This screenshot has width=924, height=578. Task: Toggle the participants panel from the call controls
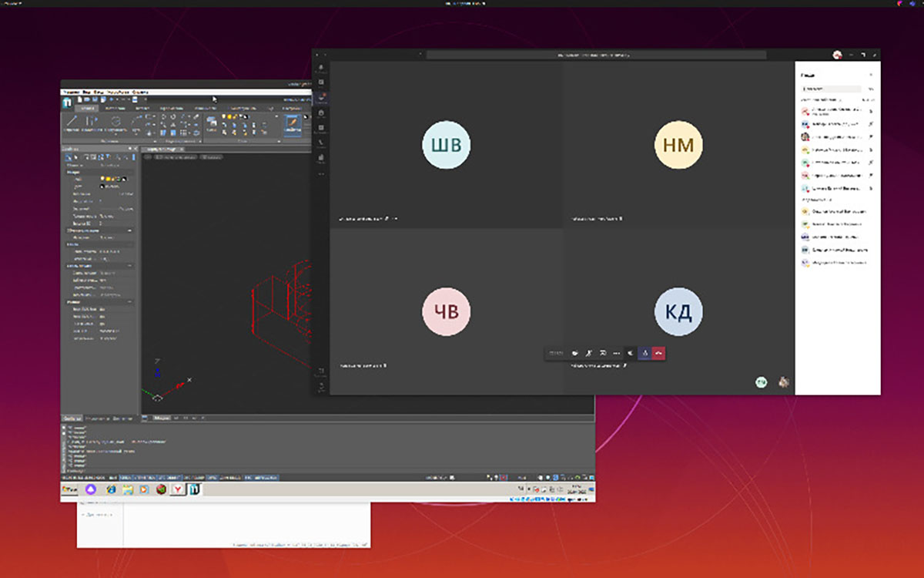click(x=644, y=353)
